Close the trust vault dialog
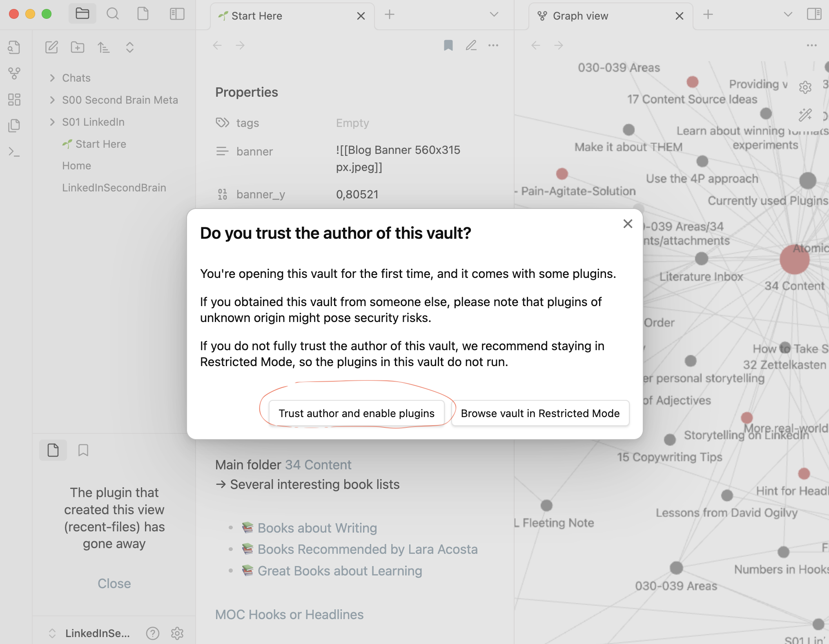Viewport: 829px width, 644px height. (x=628, y=224)
